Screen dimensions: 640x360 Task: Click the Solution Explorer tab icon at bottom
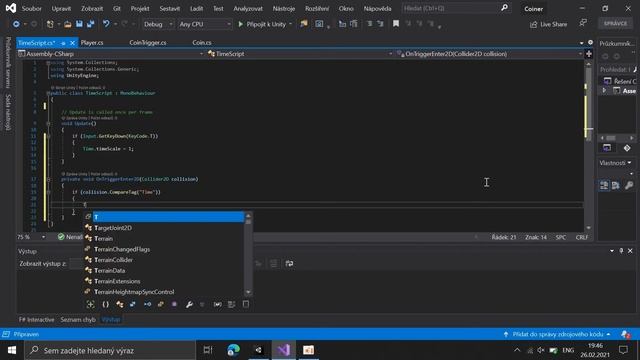coord(607,148)
